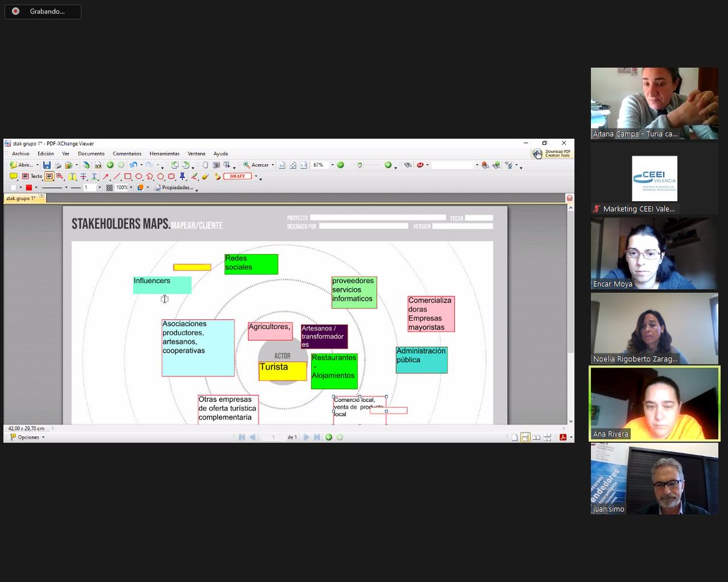Screen dimensions: 728x582
Task: Add a yellow Sticky Note comment
Action: pos(13,176)
